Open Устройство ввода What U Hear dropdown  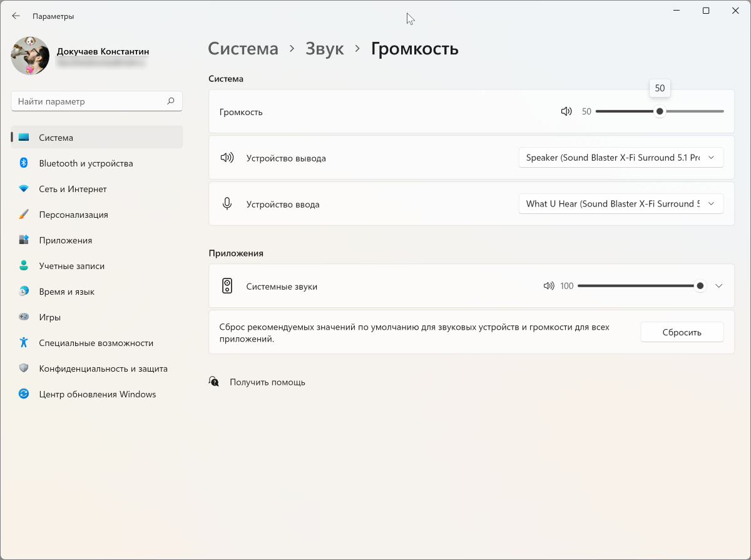[x=621, y=204]
